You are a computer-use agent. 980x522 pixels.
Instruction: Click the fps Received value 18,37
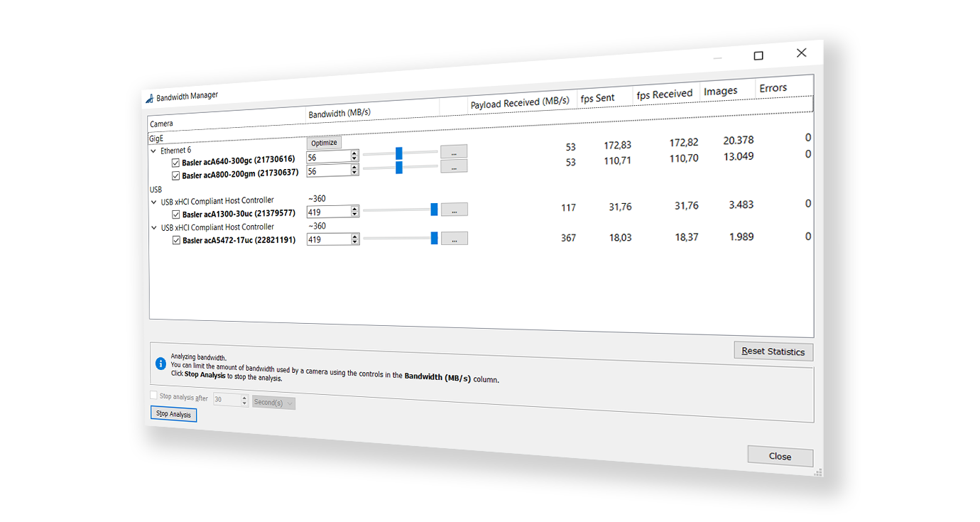(x=687, y=237)
